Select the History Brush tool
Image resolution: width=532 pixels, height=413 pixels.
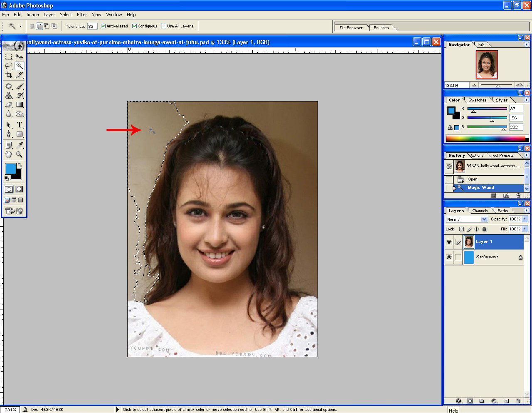(x=20, y=96)
